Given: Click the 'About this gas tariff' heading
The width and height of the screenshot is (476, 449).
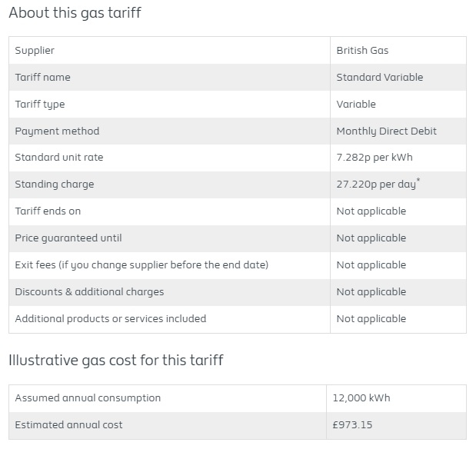Looking at the screenshot, I should (x=75, y=13).
